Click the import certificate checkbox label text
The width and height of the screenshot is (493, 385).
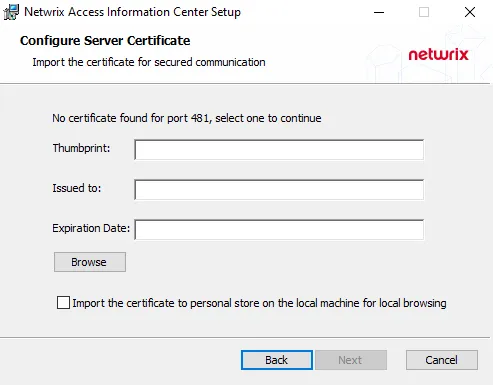tap(259, 303)
